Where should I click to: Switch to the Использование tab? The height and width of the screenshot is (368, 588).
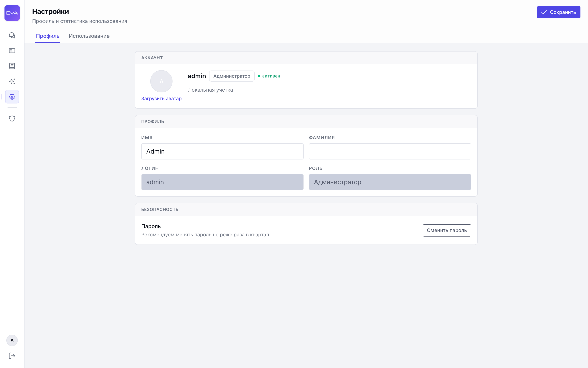89,36
